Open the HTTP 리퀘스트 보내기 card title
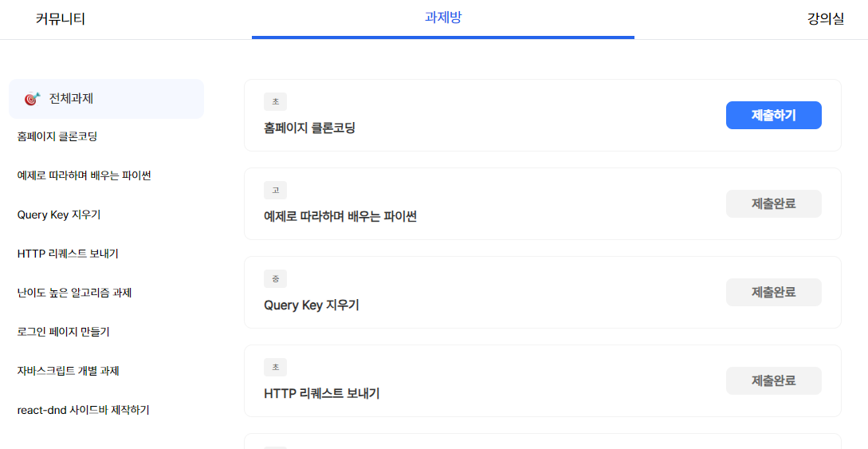The height and width of the screenshot is (449, 868). click(322, 394)
